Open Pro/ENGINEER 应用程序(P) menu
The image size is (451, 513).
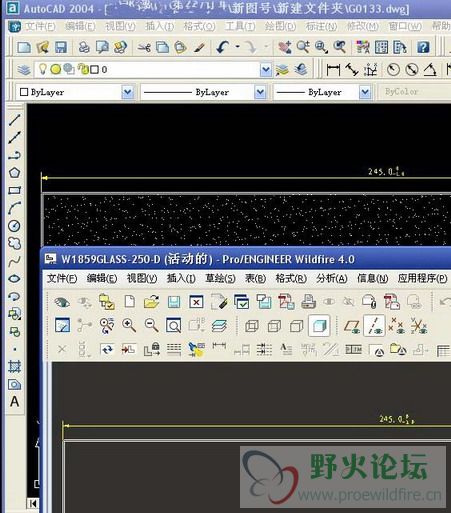pos(422,278)
